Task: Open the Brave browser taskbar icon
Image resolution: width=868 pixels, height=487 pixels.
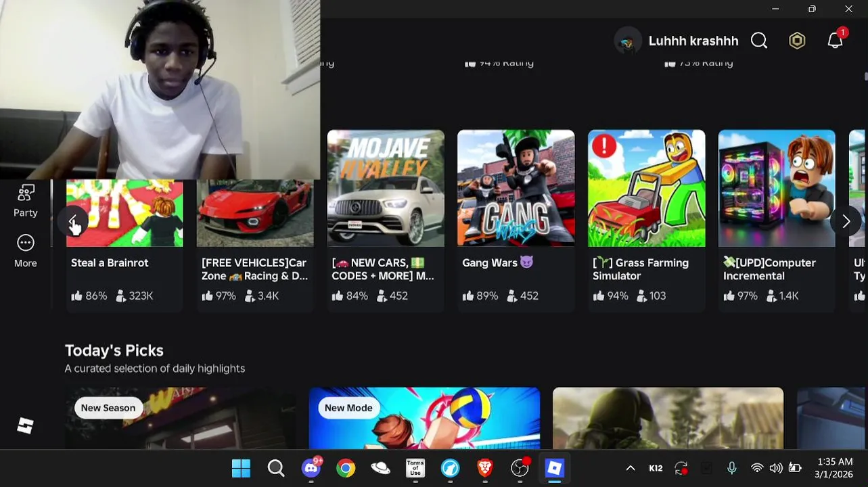Action: pos(485,468)
